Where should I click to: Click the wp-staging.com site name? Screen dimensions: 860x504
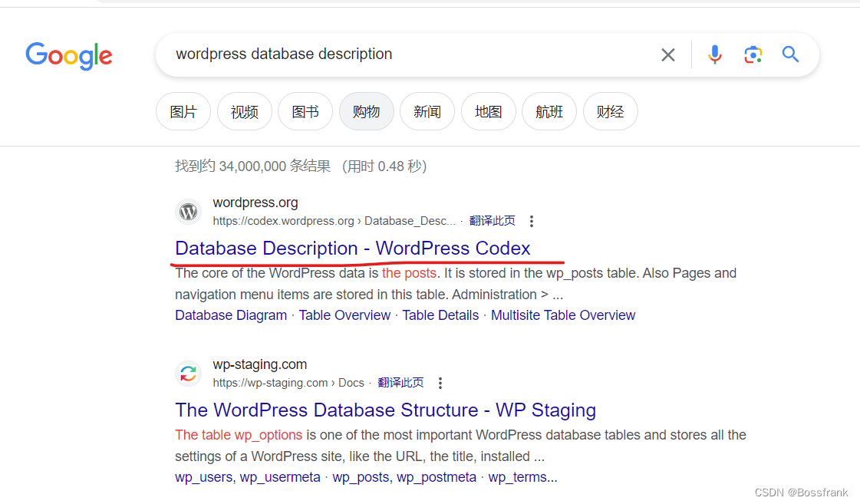pos(260,364)
